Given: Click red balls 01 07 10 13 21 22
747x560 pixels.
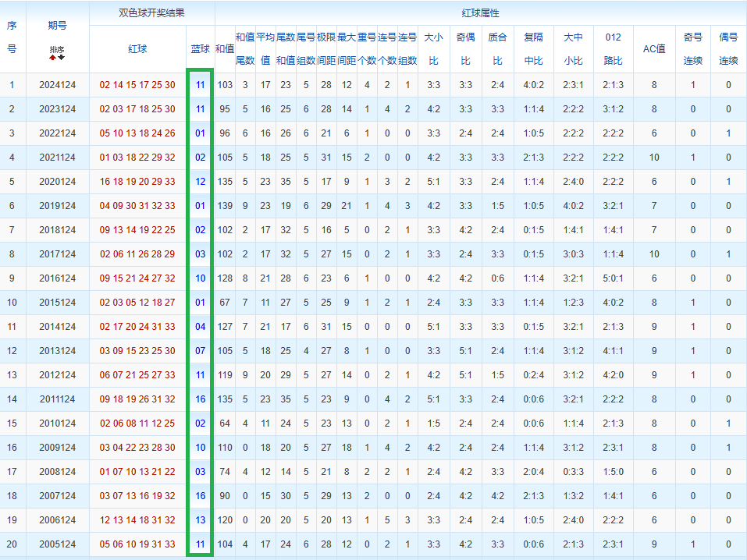Looking at the screenshot, I should [137, 472].
